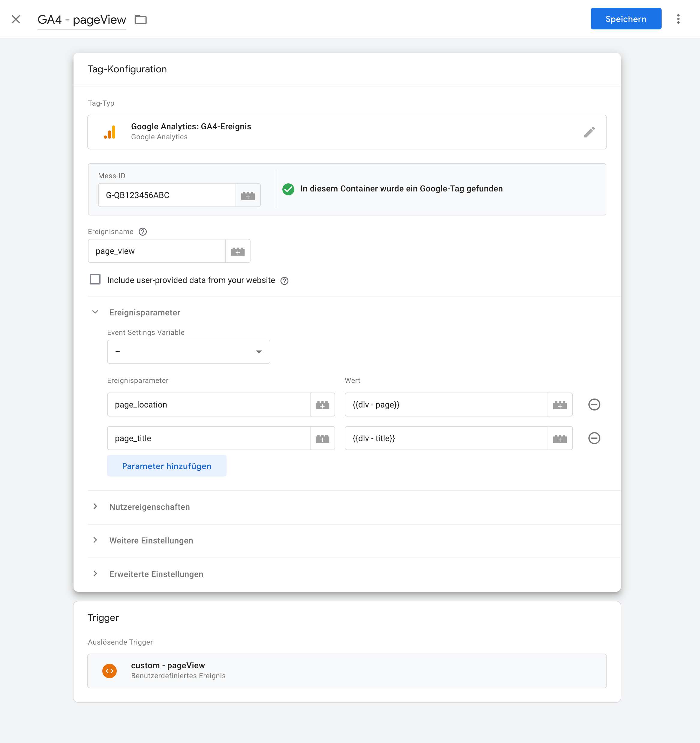Collapse the Ereignisparameter section

coord(95,312)
